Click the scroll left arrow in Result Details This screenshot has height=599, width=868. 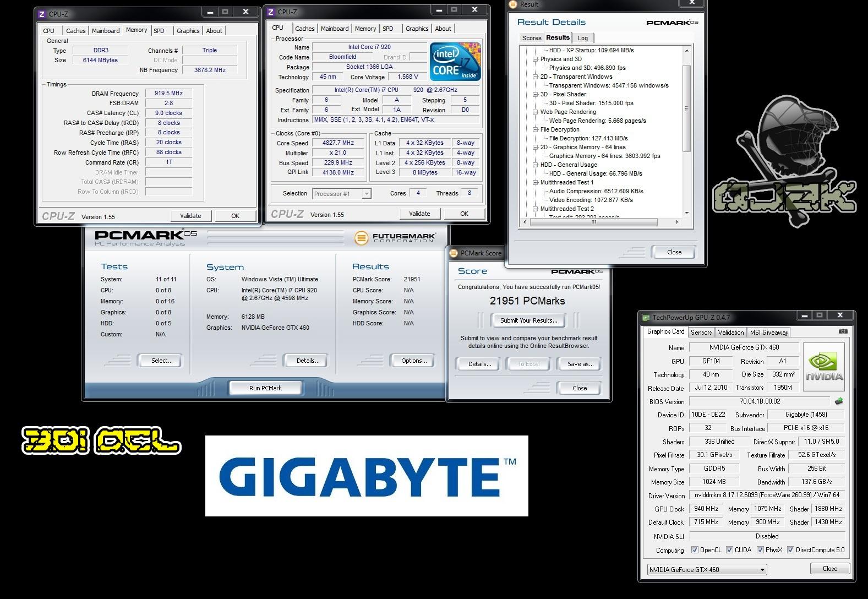pyautogui.click(x=525, y=222)
